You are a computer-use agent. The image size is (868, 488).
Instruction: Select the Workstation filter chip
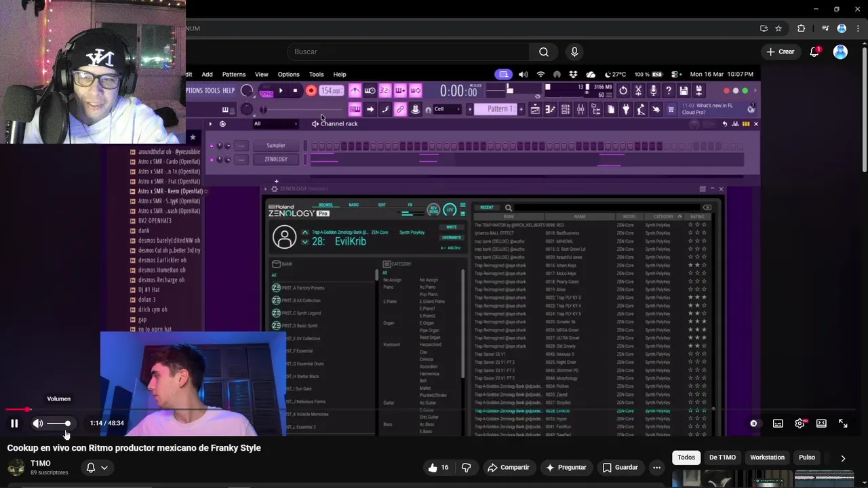pos(767,457)
